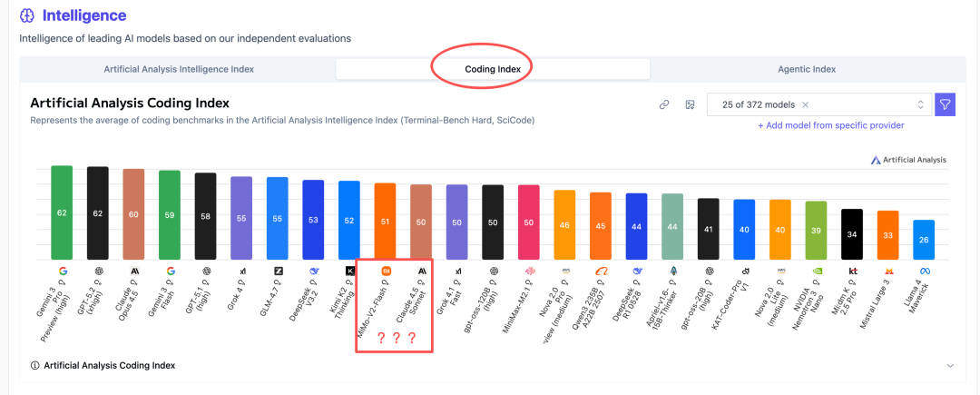Image resolution: width=980 pixels, height=395 pixels.
Task: Click the Mistral logo icon
Action: tap(887, 271)
